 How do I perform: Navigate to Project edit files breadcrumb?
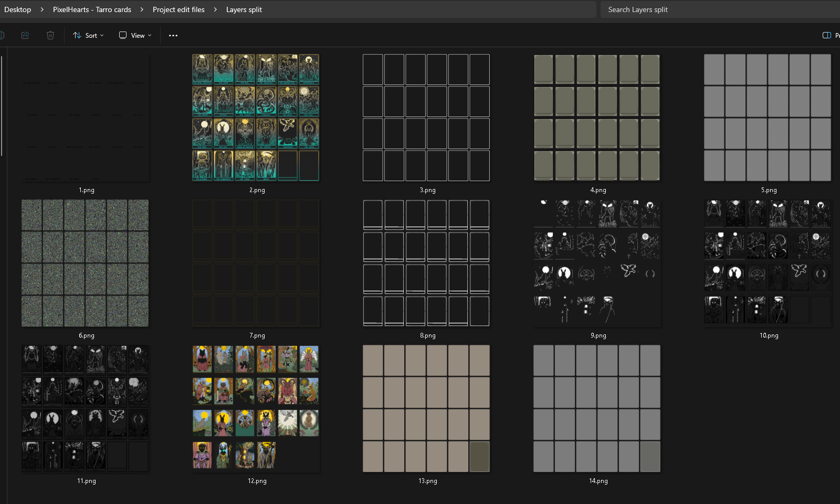(x=180, y=9)
